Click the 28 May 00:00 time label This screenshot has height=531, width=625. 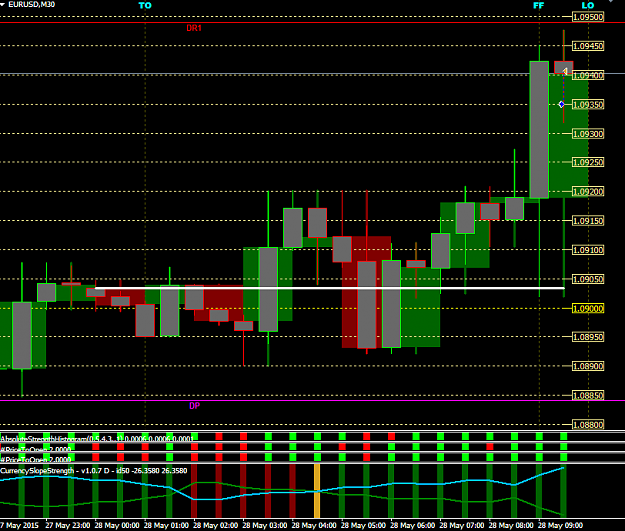tap(117, 525)
